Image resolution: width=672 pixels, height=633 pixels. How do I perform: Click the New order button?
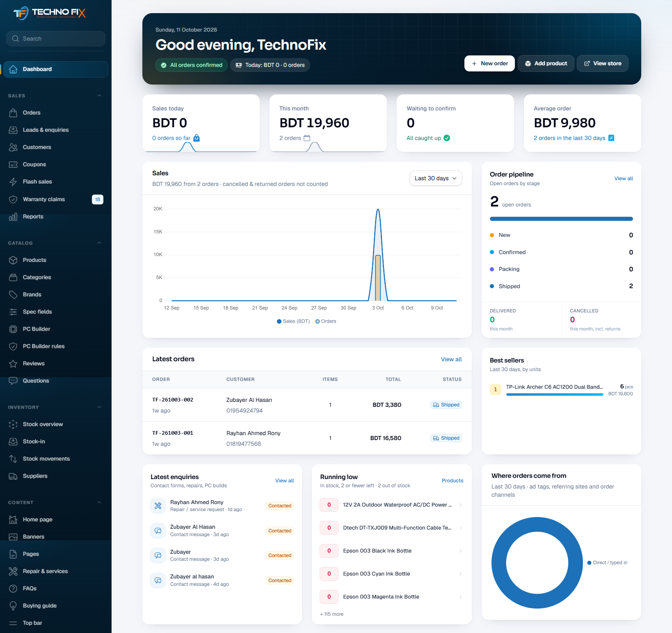[489, 64]
